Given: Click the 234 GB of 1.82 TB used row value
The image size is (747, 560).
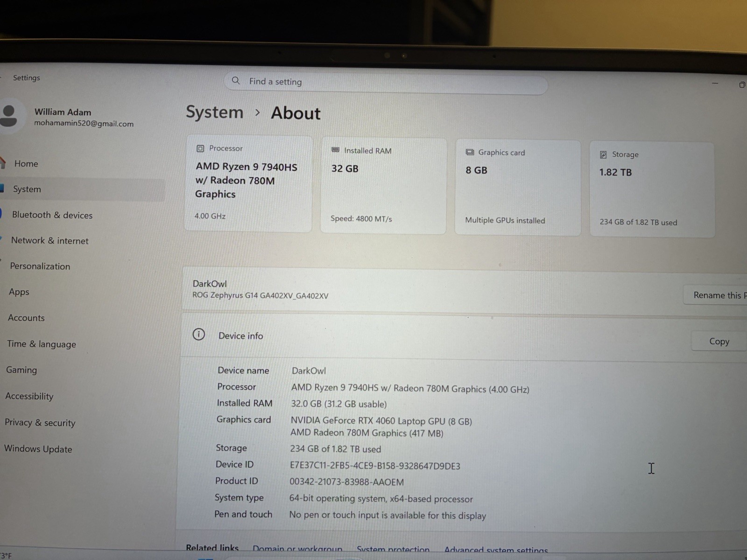Looking at the screenshot, I should [x=335, y=449].
